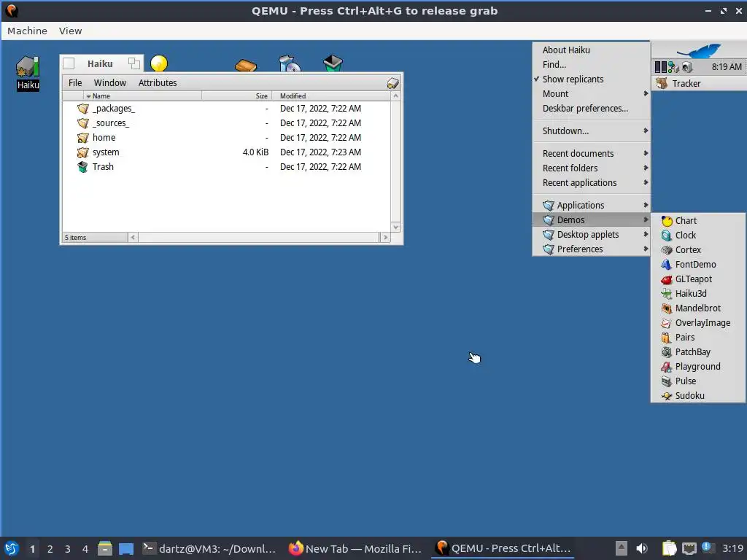
Task: Select the system folder icon
Action: click(83, 152)
